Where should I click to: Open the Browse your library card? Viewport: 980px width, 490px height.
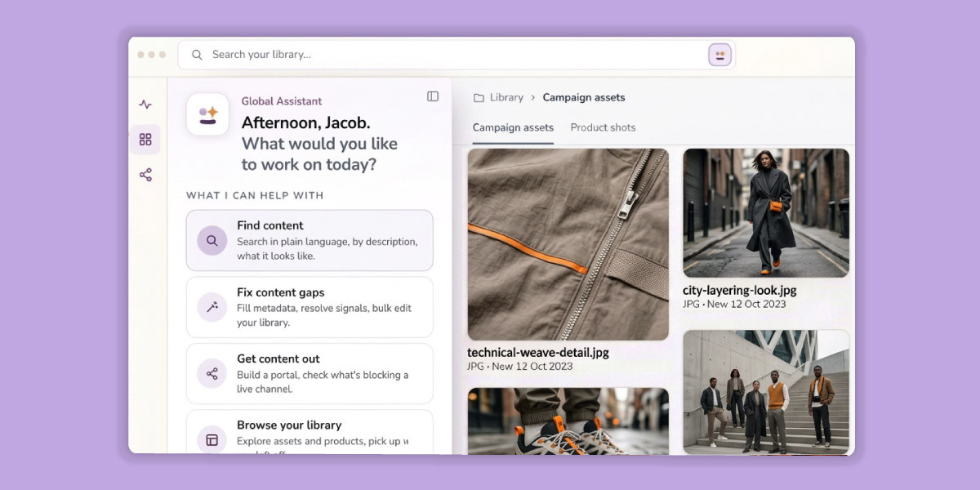[x=310, y=432]
